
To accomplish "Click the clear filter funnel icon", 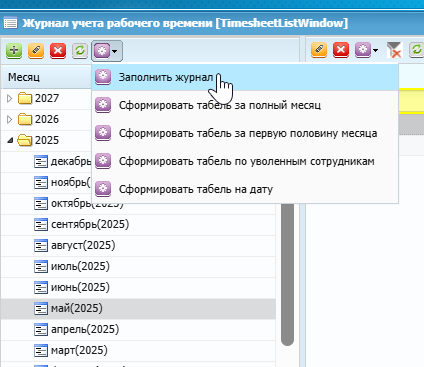I will point(394,50).
